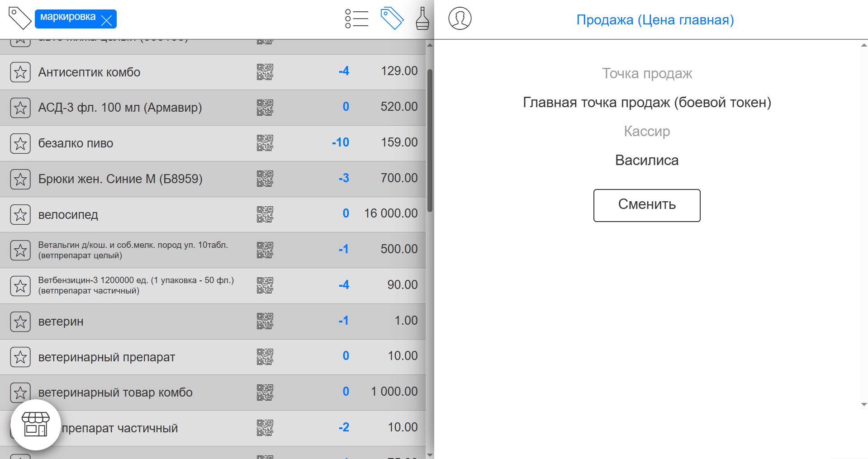Select the Ветальгин д/кош. product
The image size is (868, 459).
click(133, 250)
